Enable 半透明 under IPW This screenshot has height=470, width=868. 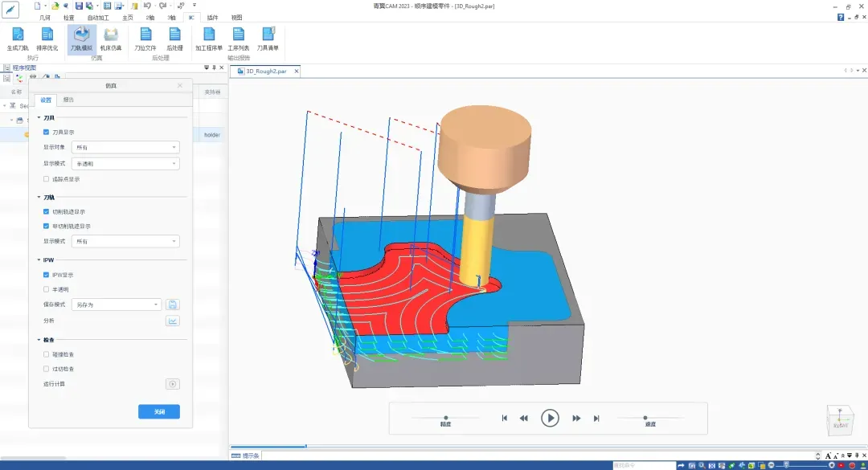coord(46,289)
